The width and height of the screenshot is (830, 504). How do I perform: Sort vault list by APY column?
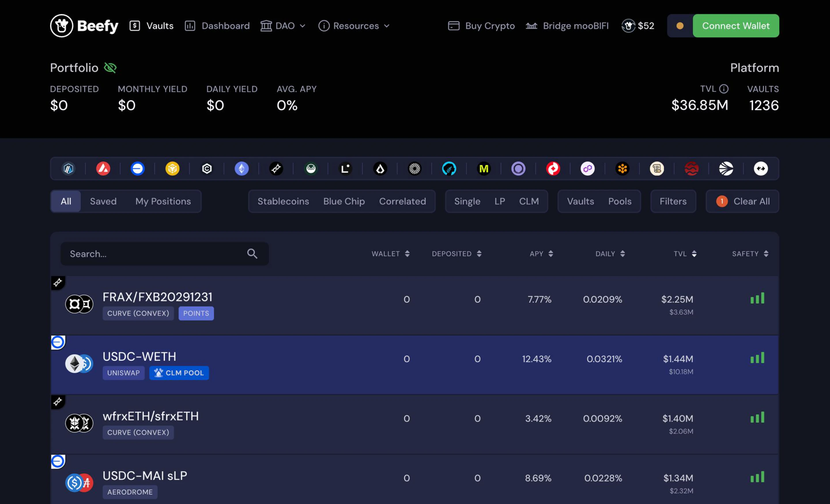click(x=541, y=253)
